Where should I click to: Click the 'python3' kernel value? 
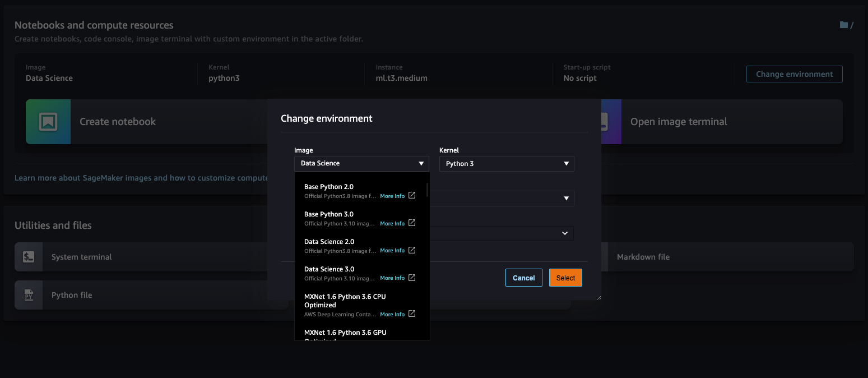point(224,78)
